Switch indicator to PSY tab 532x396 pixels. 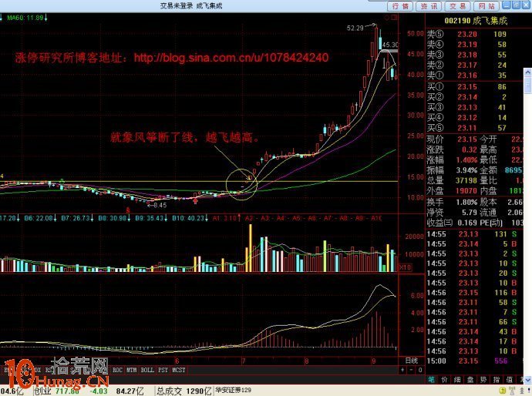163,370
